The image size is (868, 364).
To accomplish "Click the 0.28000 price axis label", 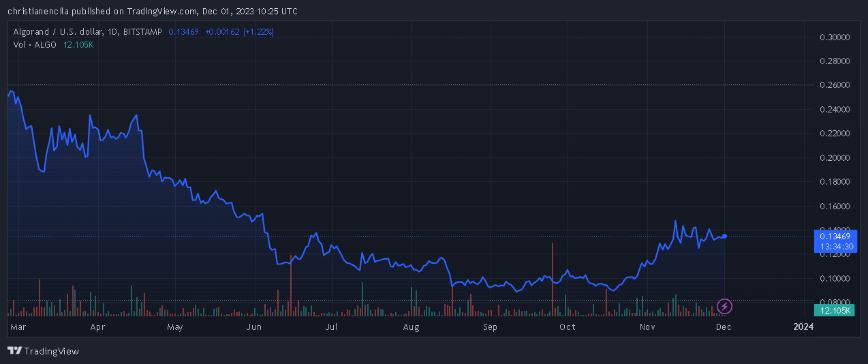I will (x=835, y=61).
